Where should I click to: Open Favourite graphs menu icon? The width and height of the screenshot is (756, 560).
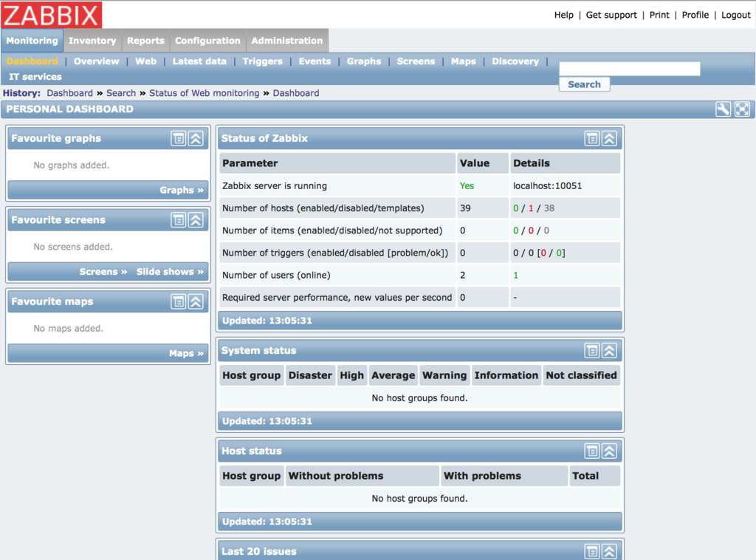tap(179, 138)
